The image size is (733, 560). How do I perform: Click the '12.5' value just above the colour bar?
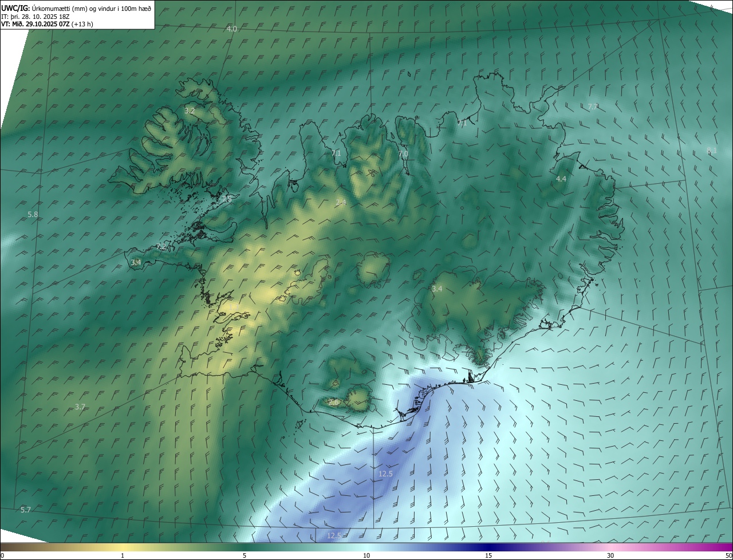tap(334, 536)
